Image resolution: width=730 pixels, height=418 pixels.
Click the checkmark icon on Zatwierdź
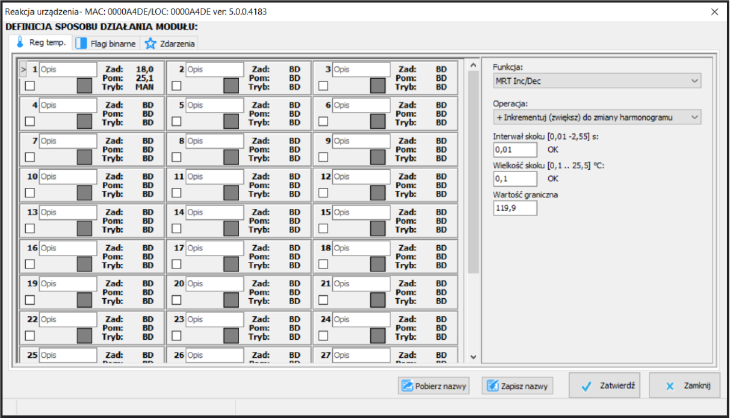pyautogui.click(x=587, y=386)
